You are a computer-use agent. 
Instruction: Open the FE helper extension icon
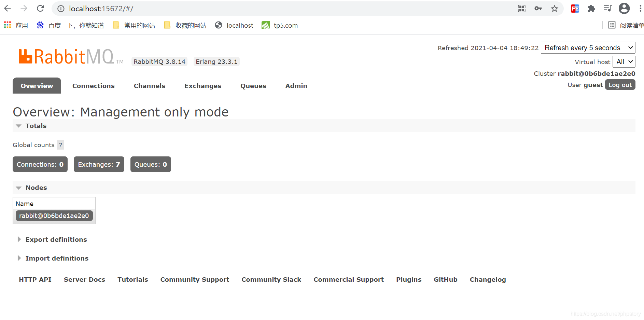click(575, 9)
